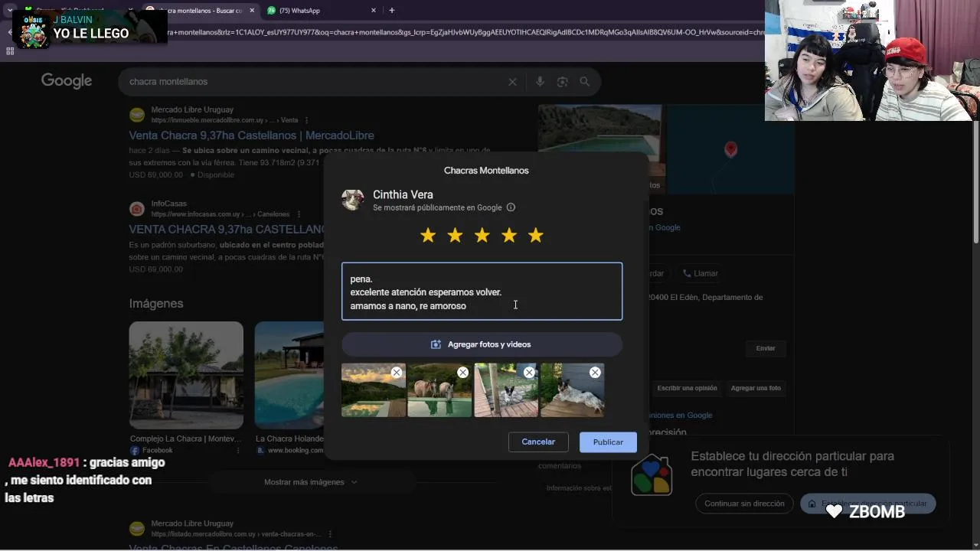Screen dimensions: 980x551
Task: Open 'VENTA CHACRA 9,37ha' InfoCasas link
Action: (x=227, y=230)
